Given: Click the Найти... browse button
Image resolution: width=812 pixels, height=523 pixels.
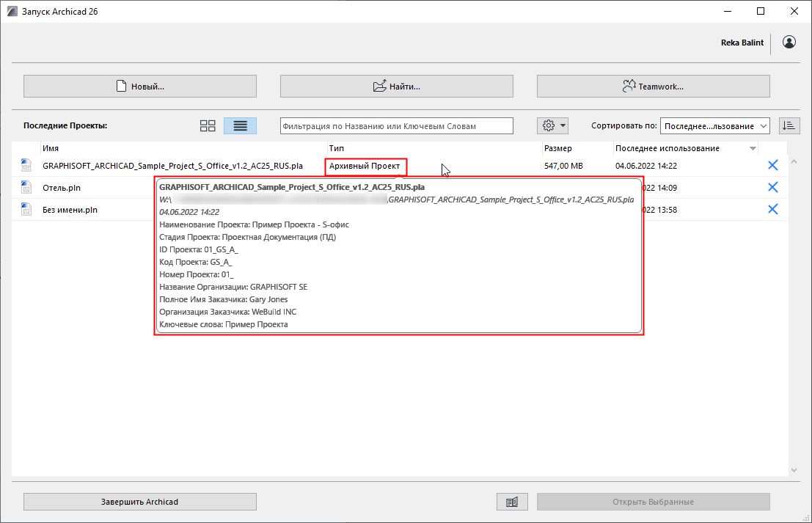Looking at the screenshot, I should [397, 86].
